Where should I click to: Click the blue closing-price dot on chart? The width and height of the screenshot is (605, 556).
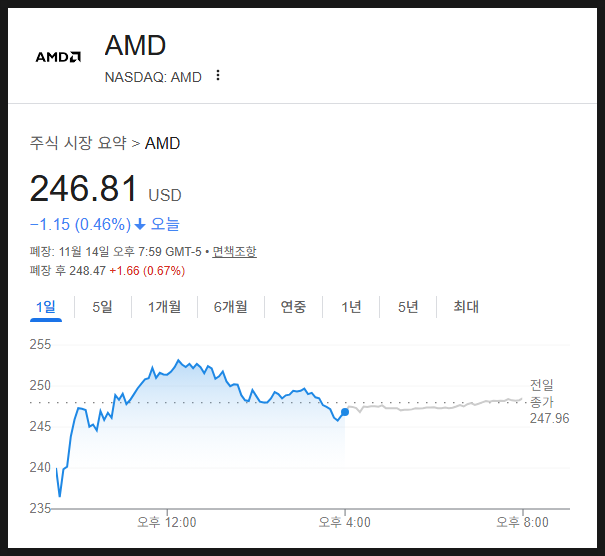click(x=345, y=412)
